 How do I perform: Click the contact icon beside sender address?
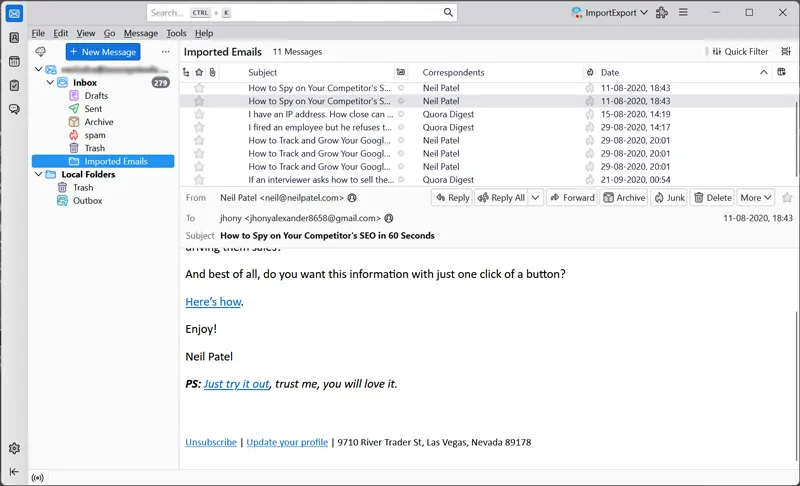click(352, 198)
